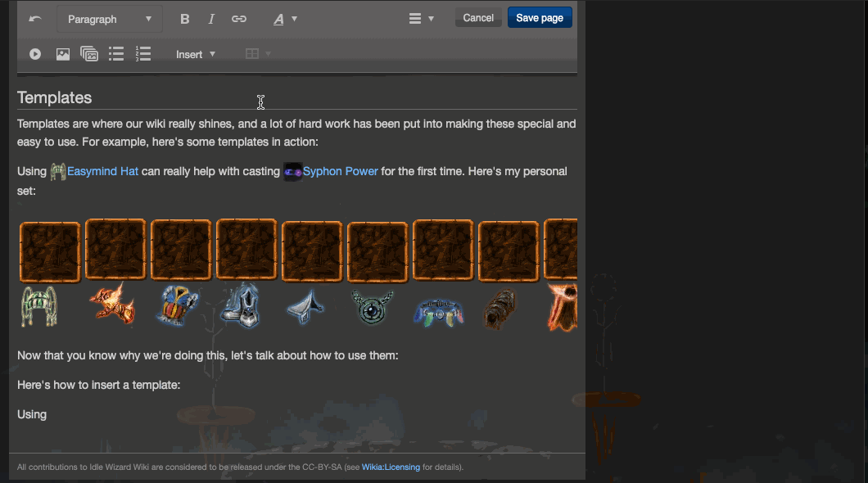This screenshot has height=483, width=868.
Task: Toggle bold formatting
Action: point(185,19)
